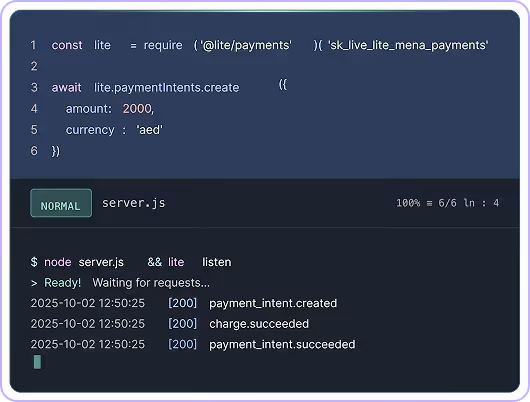Image resolution: width=530 pixels, height=402 pixels.
Task: Click the 'listen' word in terminal command
Action: tap(217, 262)
